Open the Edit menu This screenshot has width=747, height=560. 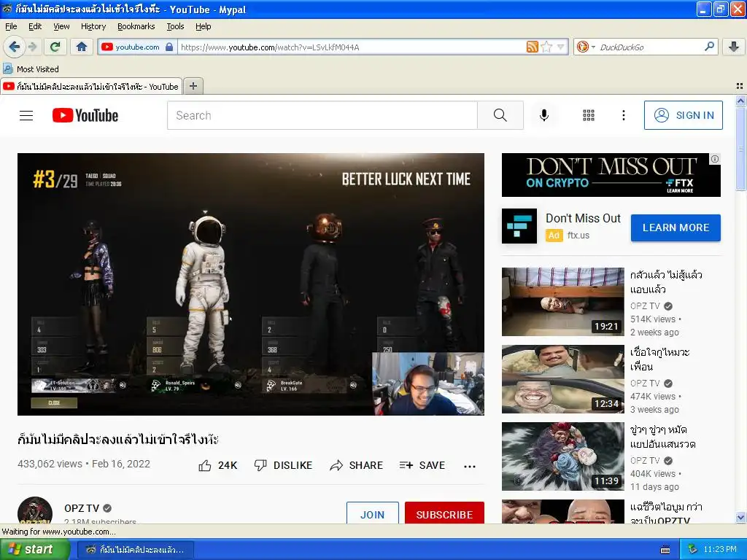(x=35, y=26)
